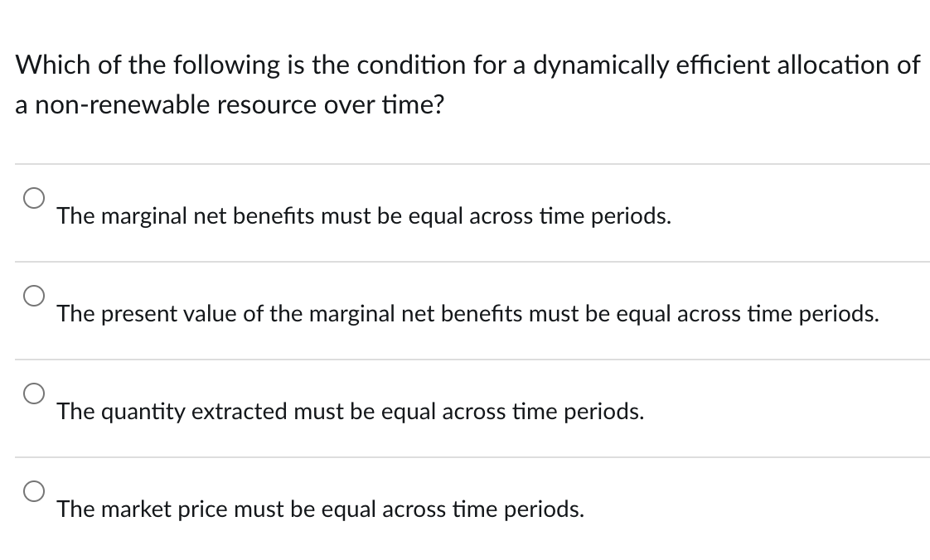Screen dimensions: 930x560
Task: Select the quantity extracted equal answer
Action: pos(34,393)
